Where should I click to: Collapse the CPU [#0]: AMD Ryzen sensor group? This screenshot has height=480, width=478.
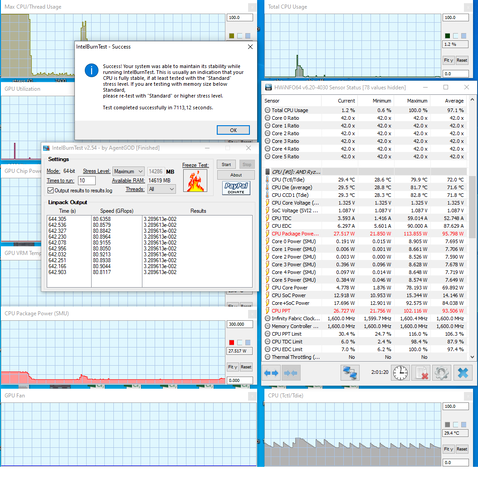tap(267, 172)
